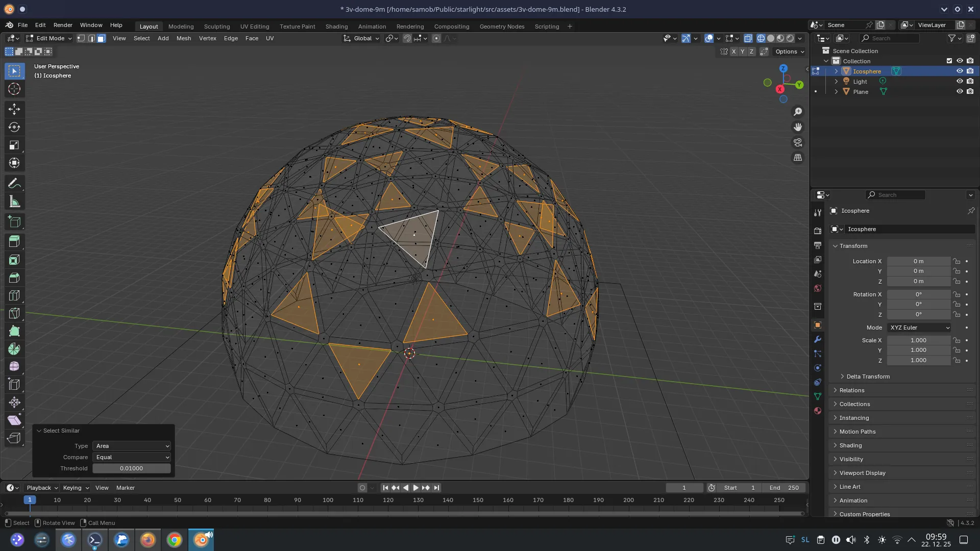Open the Material Properties tab
This screenshot has width=980, height=551.
click(818, 411)
